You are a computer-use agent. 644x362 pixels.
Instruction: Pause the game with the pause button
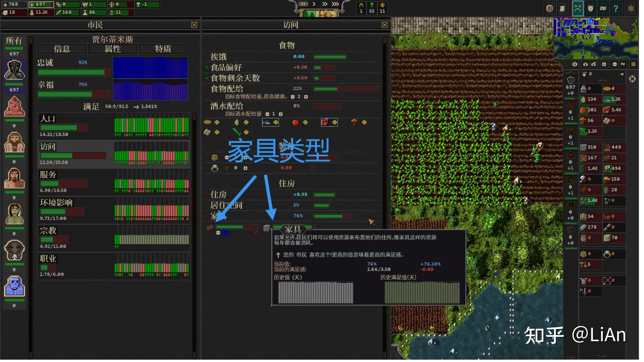[304, 4]
